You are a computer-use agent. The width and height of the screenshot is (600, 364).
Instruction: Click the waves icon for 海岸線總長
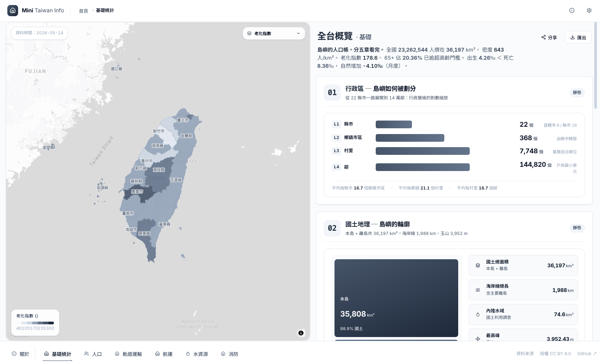pyautogui.click(x=478, y=290)
